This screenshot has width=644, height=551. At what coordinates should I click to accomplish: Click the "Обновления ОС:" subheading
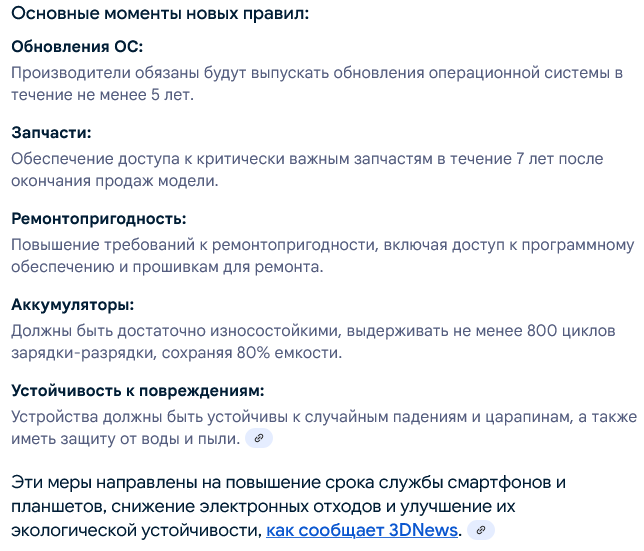click(77, 47)
